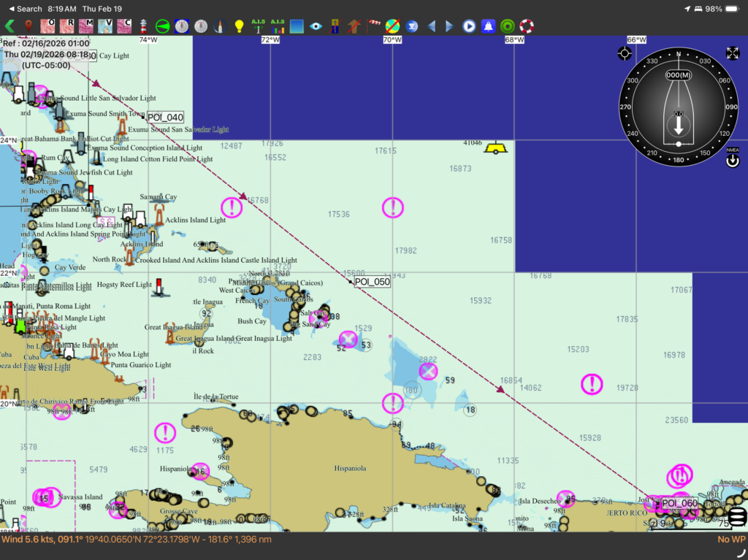Expand the blue downward funnel dropdown
The image size is (748, 560).
[x=412, y=26]
